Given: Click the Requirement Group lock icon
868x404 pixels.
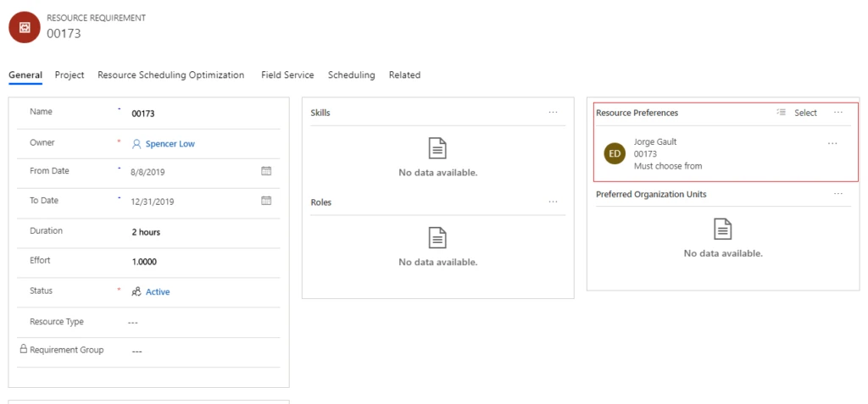Looking at the screenshot, I should tap(23, 349).
